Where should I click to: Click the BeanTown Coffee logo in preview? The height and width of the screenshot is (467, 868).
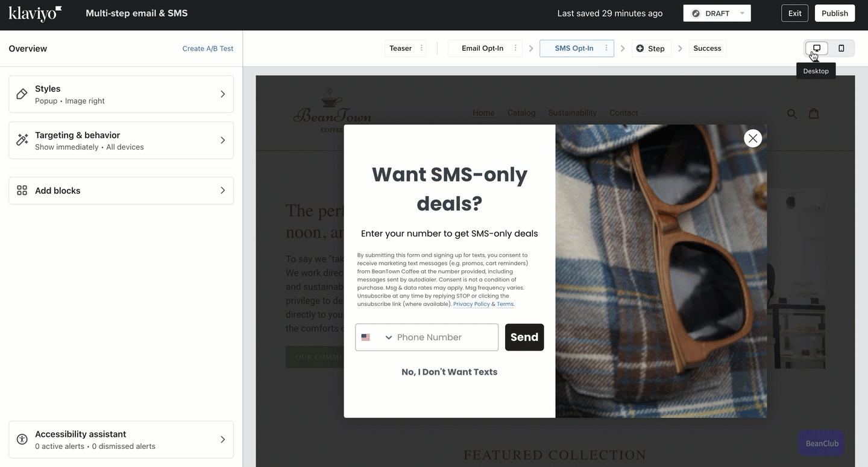(x=332, y=110)
